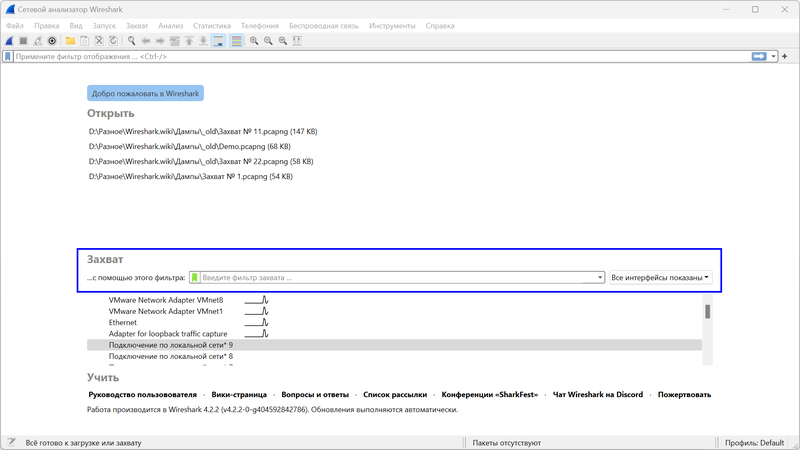
Task: Jump to the last packet icon
Action: tap(203, 41)
